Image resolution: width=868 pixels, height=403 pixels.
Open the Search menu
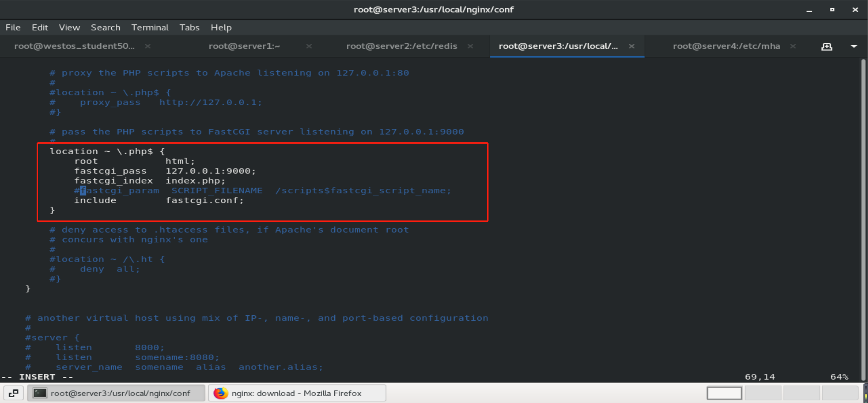[x=105, y=28]
